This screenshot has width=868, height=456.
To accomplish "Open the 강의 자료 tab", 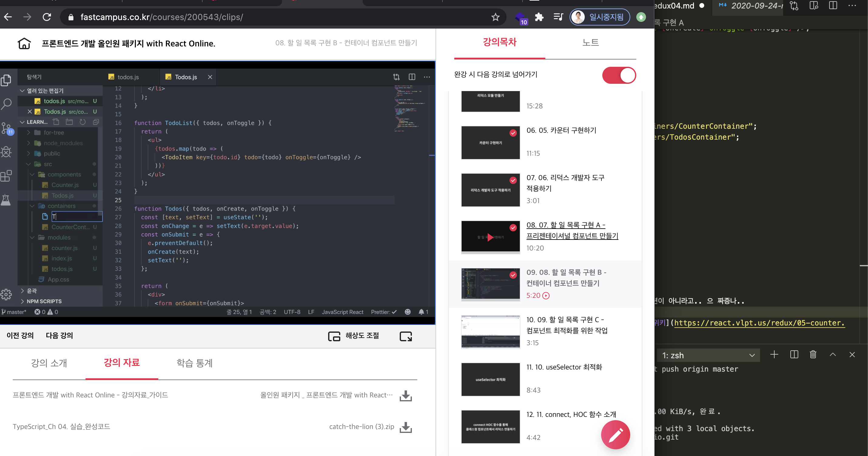I will [122, 362].
